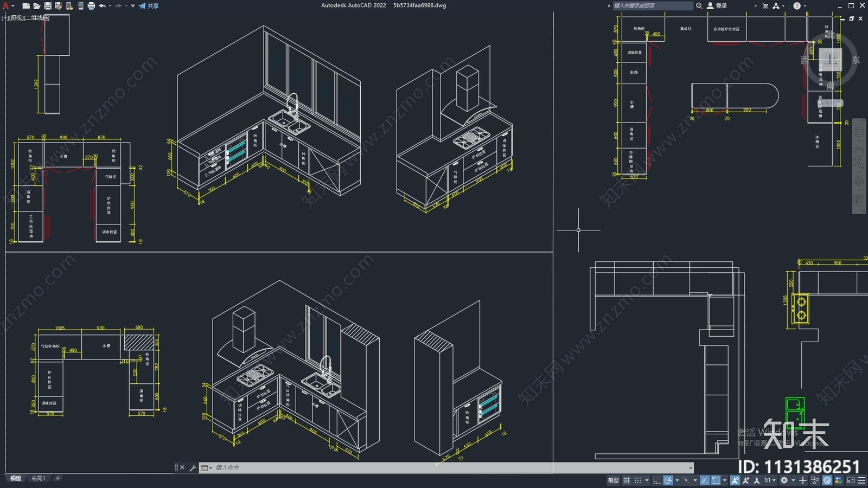Click the ViewCube top face

point(830,59)
